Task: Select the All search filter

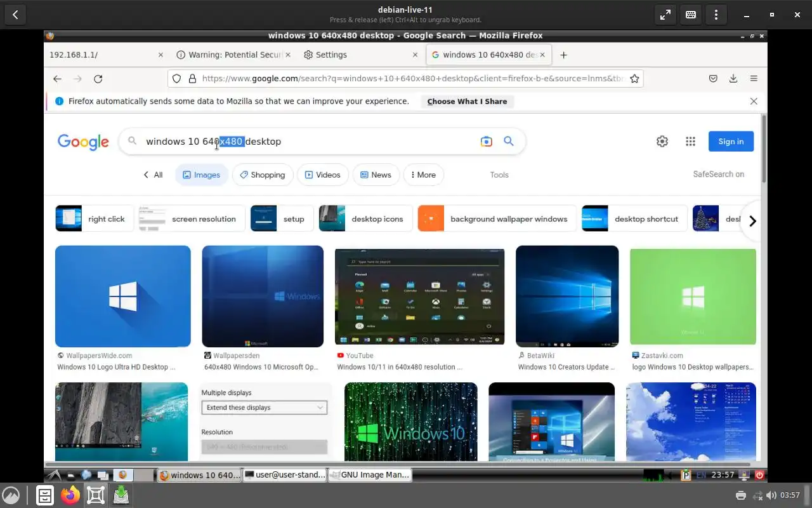Action: (153, 175)
